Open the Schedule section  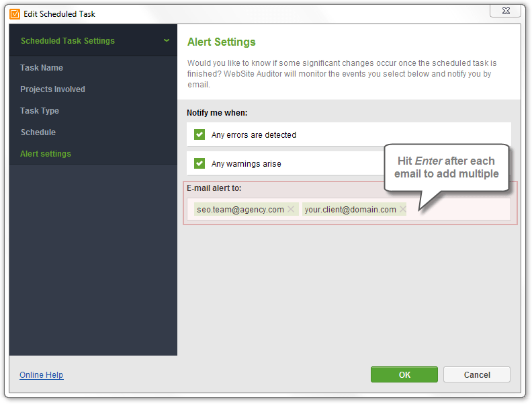(x=38, y=132)
